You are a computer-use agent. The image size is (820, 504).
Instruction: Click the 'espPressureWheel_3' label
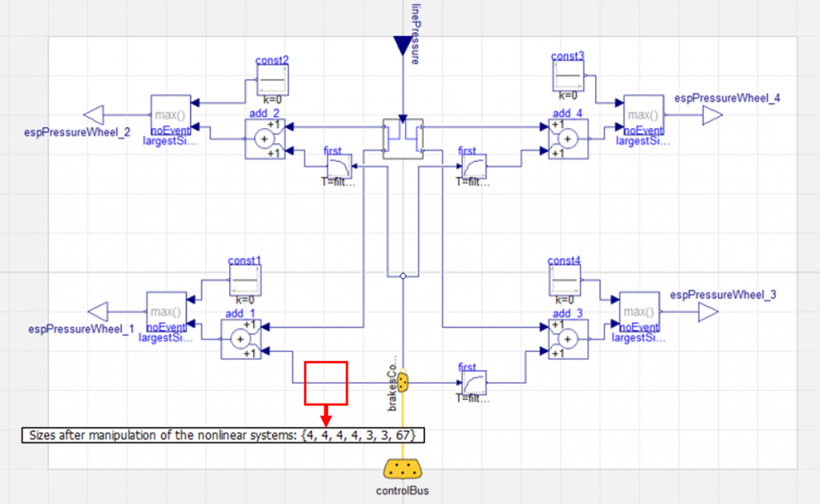pyautogui.click(x=723, y=295)
